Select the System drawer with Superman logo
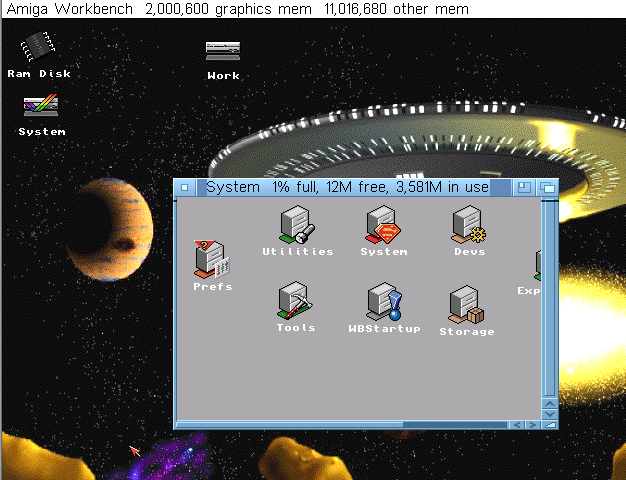 point(383,224)
